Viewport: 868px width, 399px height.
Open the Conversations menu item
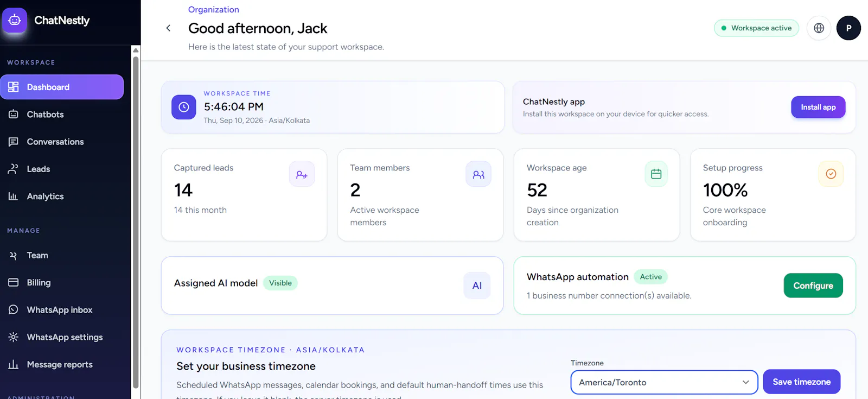(x=62, y=142)
